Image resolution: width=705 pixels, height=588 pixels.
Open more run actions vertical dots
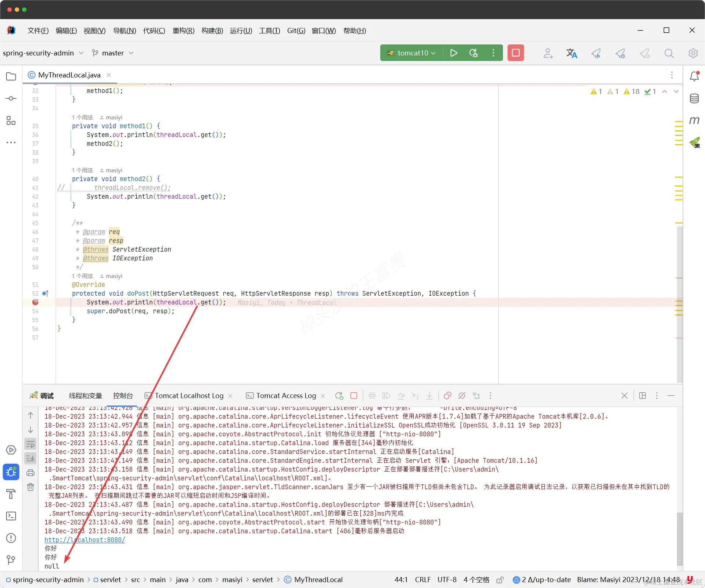tap(493, 53)
